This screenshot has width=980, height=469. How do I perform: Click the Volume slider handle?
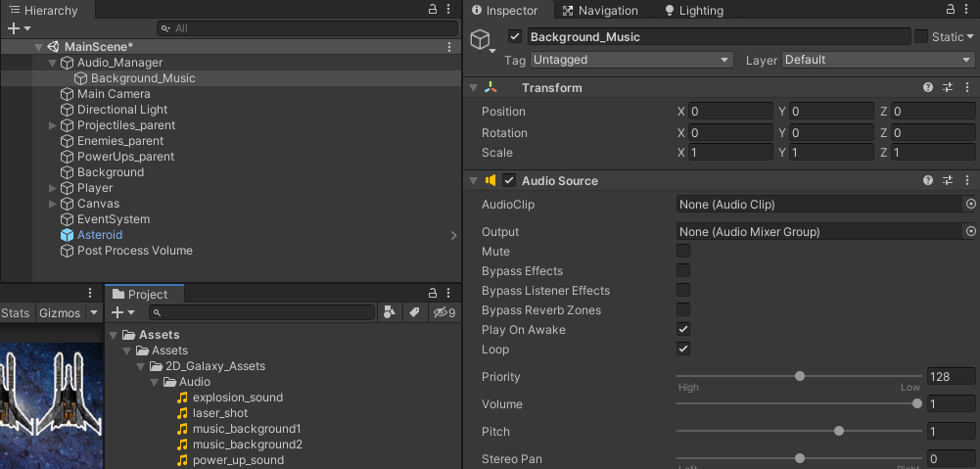coord(917,403)
